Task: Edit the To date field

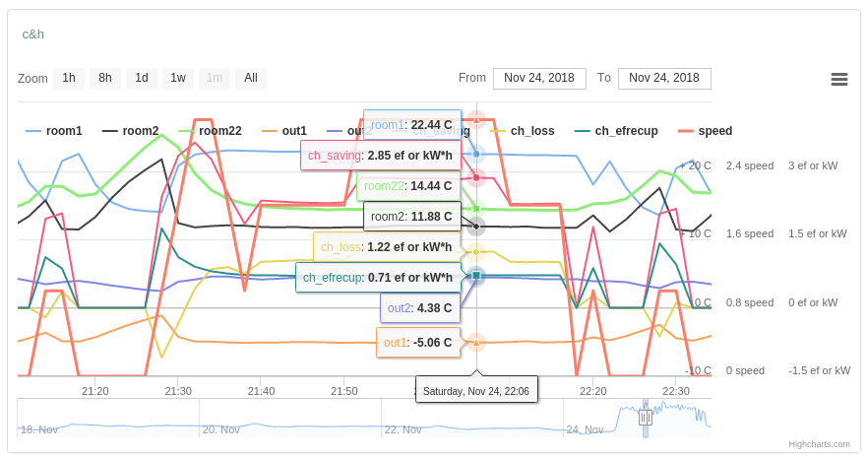Action: pos(664,78)
